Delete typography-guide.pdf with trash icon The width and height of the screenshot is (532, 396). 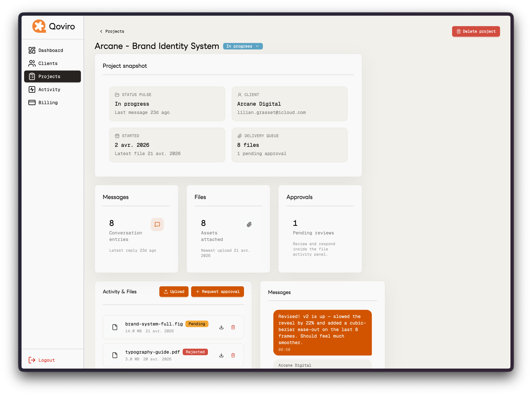pyautogui.click(x=233, y=355)
